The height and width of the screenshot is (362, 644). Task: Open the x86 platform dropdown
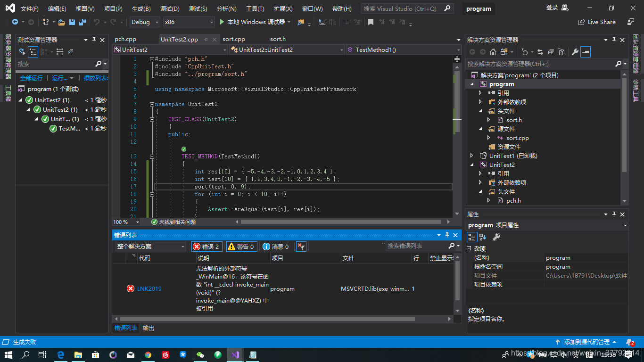(189, 22)
